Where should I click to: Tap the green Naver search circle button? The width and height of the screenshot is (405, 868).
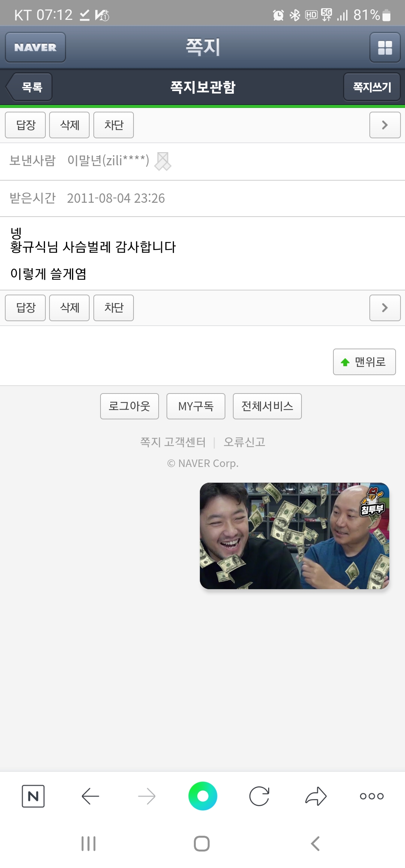(x=202, y=796)
